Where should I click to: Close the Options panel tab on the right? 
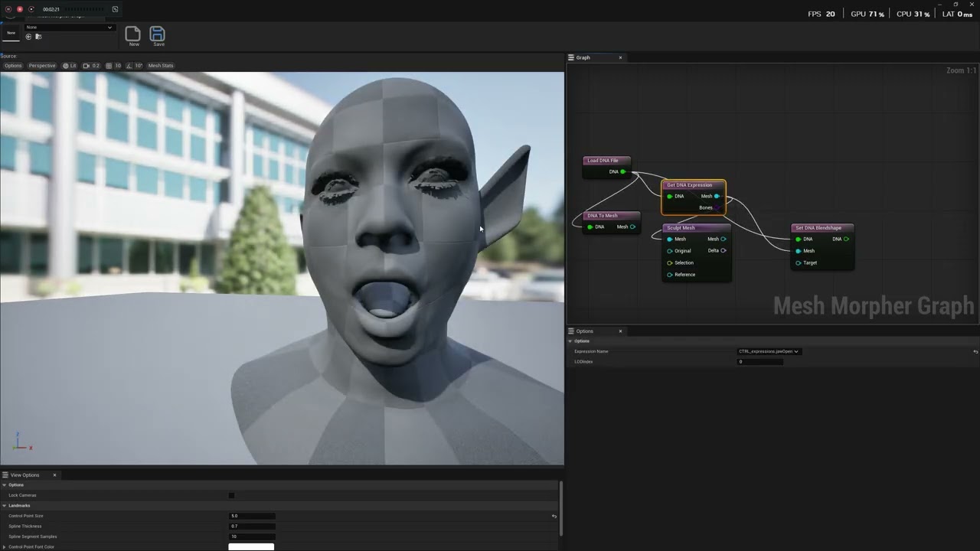620,331
